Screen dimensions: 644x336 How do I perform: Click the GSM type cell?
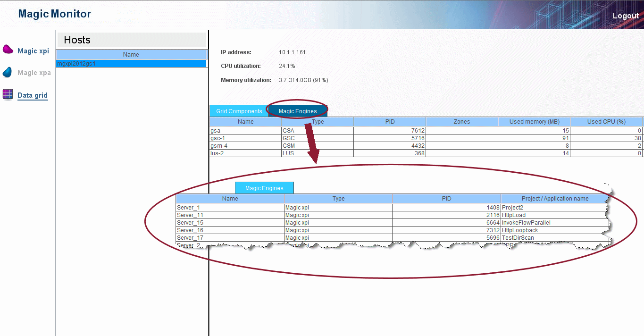318,145
